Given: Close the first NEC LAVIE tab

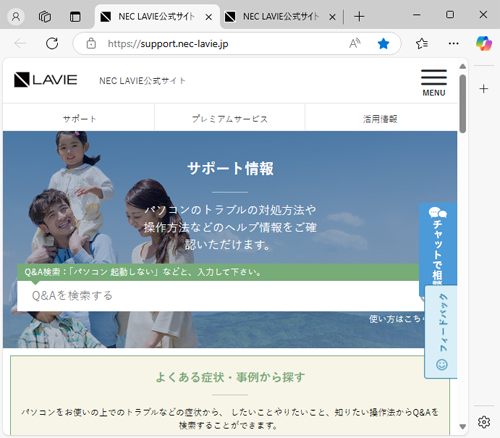Looking at the screenshot, I should click(x=209, y=17).
